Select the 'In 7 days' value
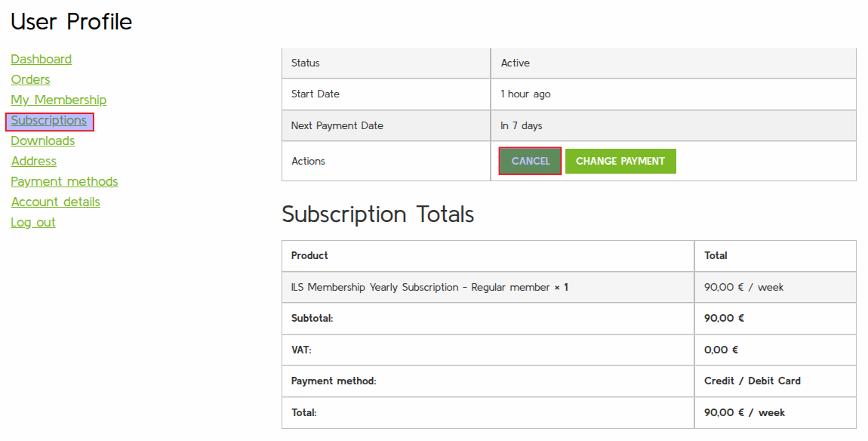The width and height of the screenshot is (868, 441). point(522,125)
